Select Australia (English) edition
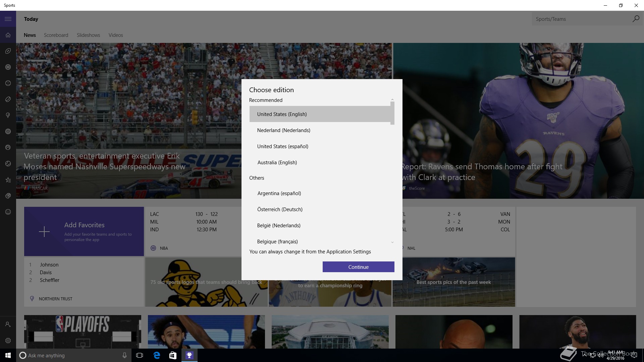This screenshot has height=362, width=644. (320, 163)
